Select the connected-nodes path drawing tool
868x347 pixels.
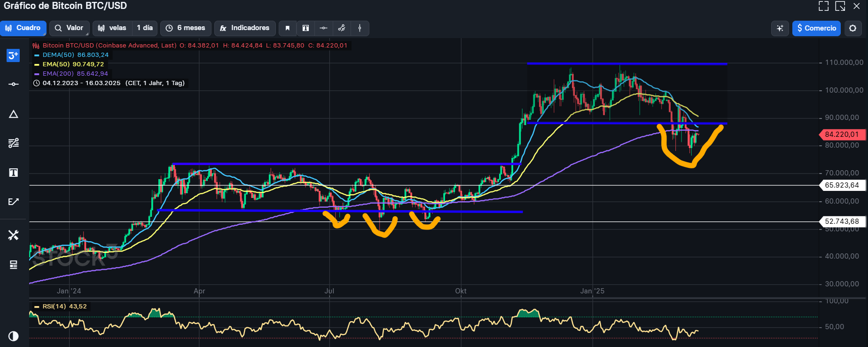[x=342, y=28]
